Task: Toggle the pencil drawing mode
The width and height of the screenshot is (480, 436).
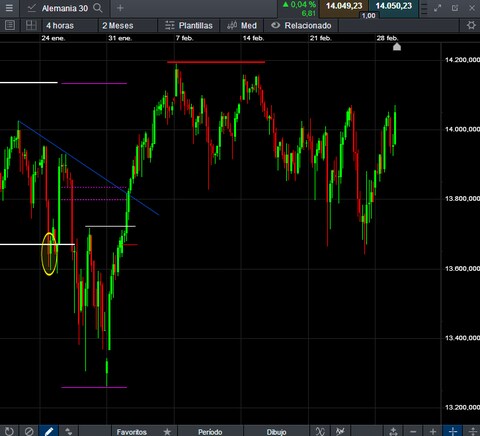Action: (x=49, y=431)
